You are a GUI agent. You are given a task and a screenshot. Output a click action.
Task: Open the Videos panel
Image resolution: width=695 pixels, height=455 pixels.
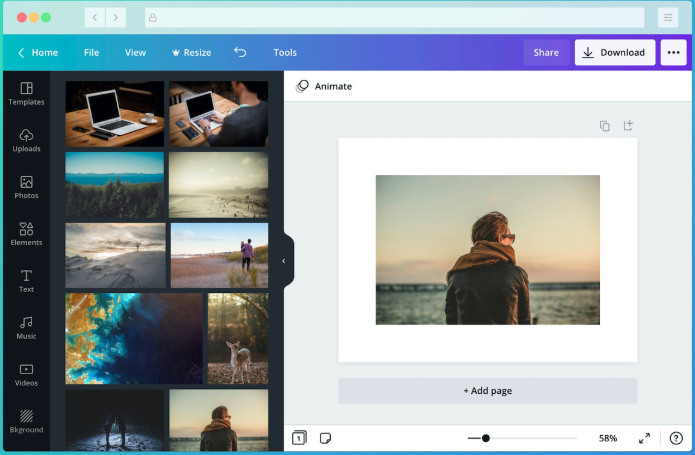(26, 375)
